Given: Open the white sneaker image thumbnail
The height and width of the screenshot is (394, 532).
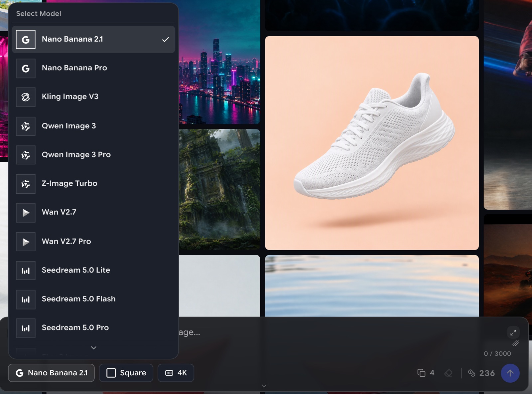Looking at the screenshot, I should (x=372, y=143).
